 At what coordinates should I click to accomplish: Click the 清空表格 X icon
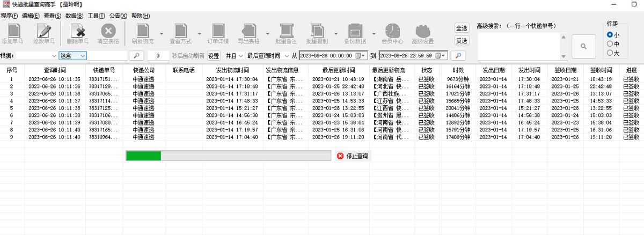tap(108, 34)
